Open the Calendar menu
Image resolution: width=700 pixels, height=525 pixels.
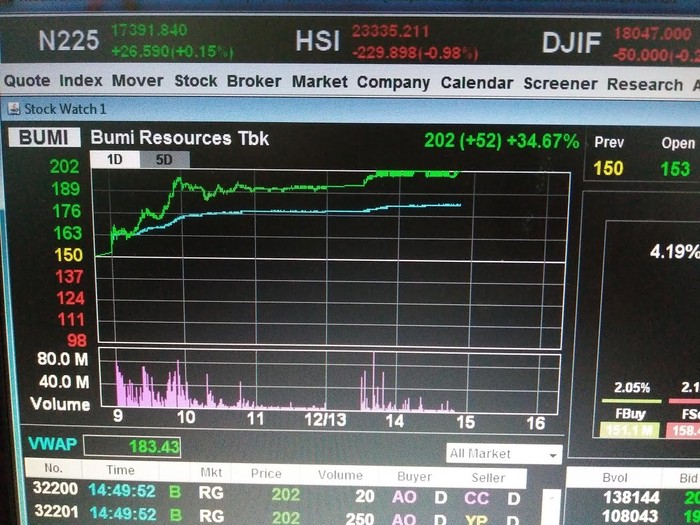coord(477,83)
